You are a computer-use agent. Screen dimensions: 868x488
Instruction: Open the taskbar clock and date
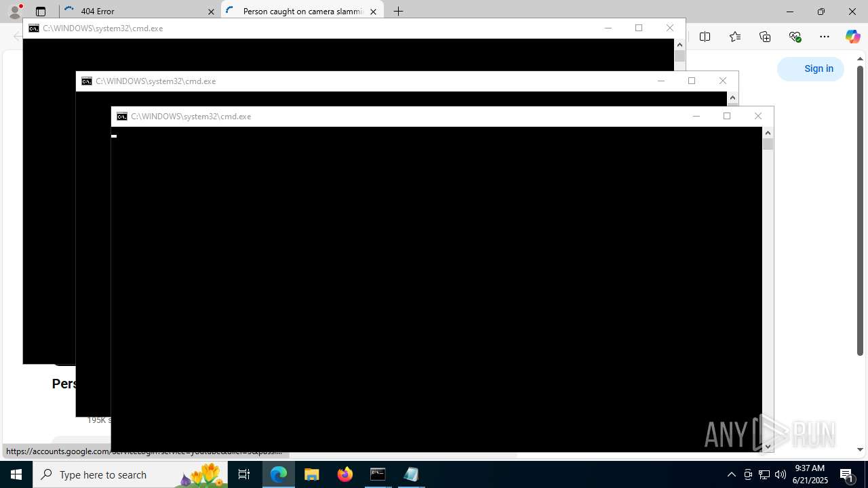[810, 474]
